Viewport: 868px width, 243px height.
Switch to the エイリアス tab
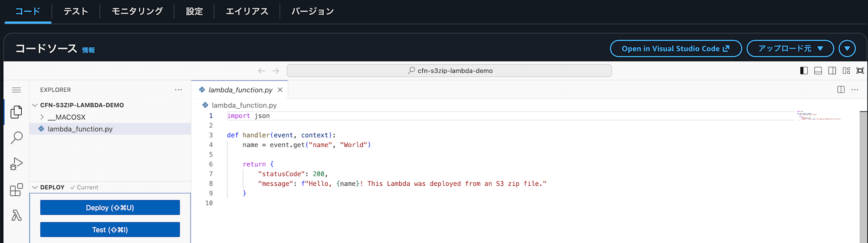(247, 12)
